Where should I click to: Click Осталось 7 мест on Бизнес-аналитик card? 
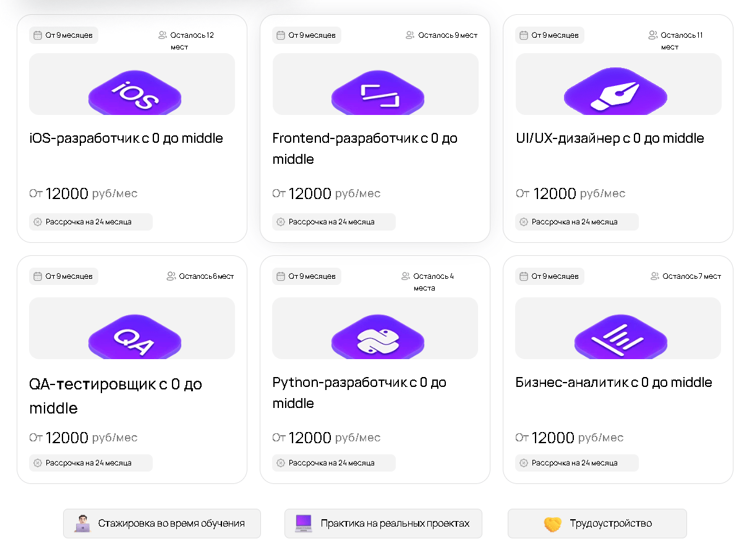686,276
